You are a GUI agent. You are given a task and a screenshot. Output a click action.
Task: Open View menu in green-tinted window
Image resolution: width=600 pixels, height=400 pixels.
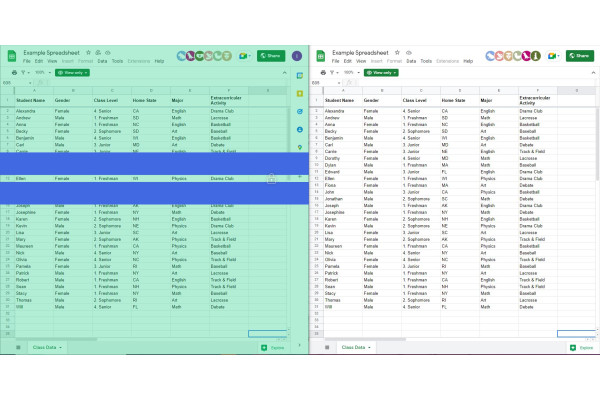point(52,61)
